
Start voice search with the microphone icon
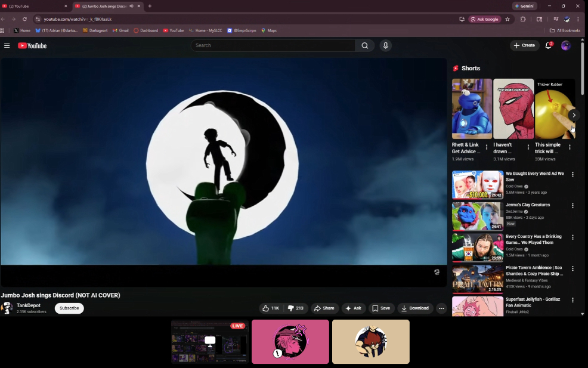coord(386,46)
